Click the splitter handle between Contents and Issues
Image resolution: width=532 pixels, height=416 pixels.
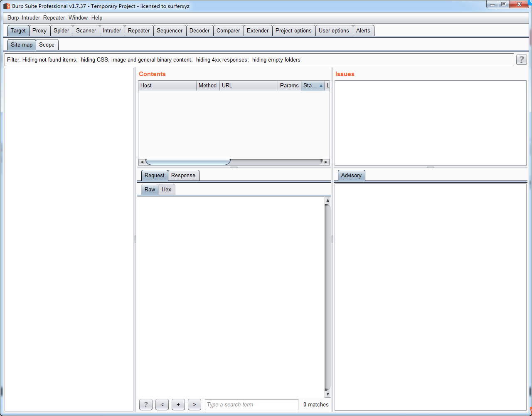click(332, 239)
